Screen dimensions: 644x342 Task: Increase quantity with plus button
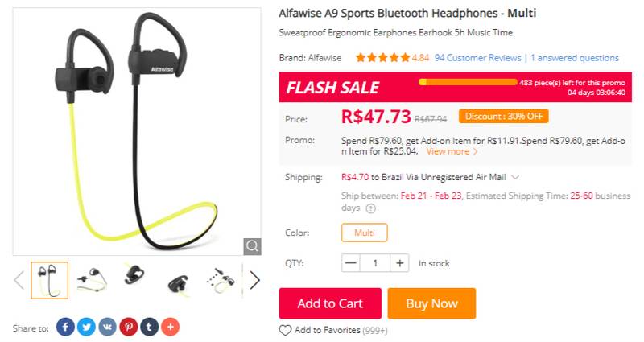tap(399, 263)
